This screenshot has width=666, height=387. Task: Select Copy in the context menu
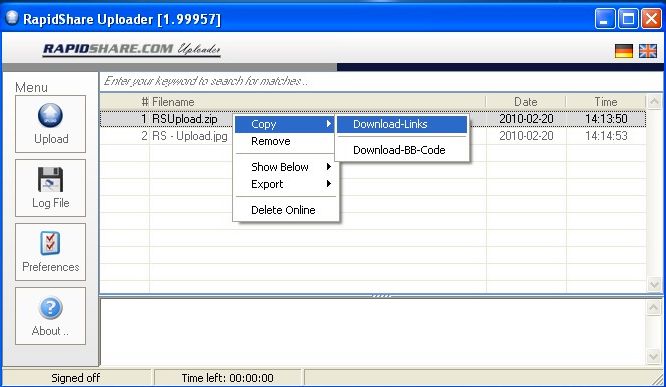[x=285, y=124]
